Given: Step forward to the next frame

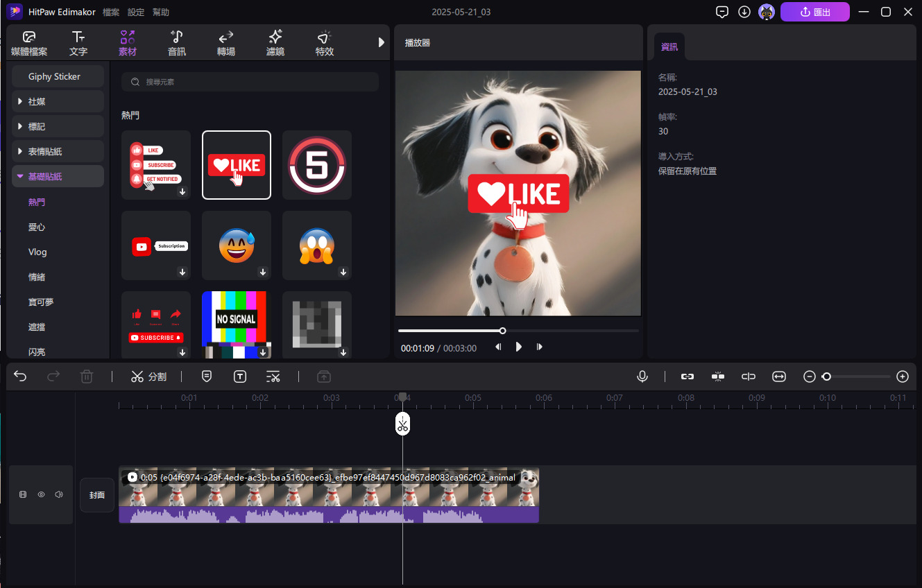Looking at the screenshot, I should click(x=540, y=347).
